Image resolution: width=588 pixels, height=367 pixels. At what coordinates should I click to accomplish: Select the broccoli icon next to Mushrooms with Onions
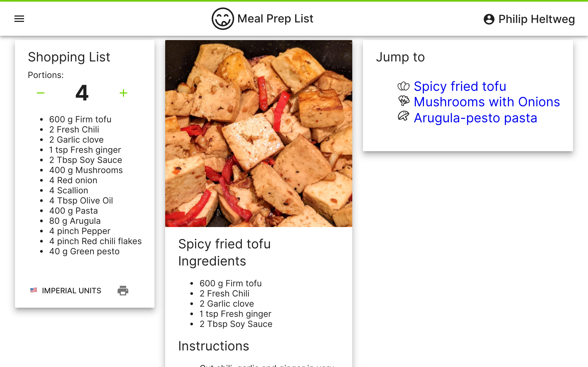[x=404, y=102]
